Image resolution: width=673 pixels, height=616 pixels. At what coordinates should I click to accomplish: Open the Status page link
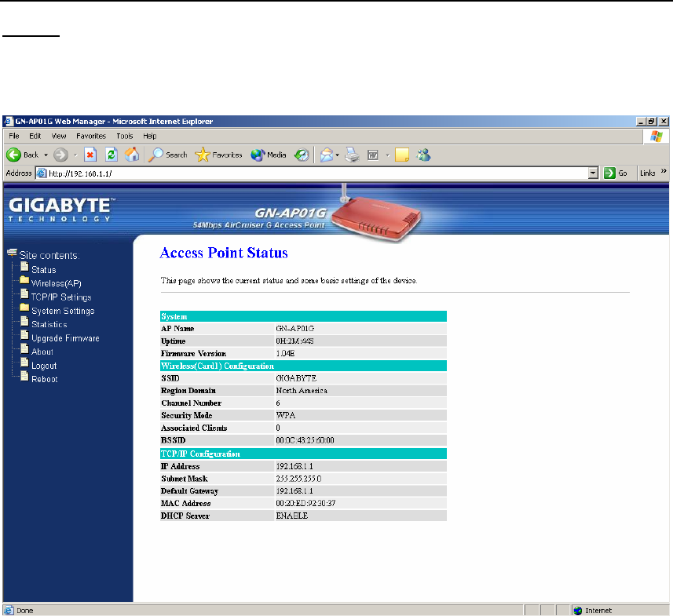pyautogui.click(x=44, y=270)
